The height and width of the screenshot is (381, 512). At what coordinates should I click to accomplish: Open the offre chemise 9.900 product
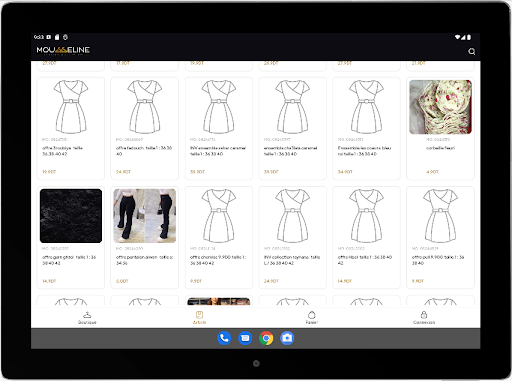click(219, 237)
